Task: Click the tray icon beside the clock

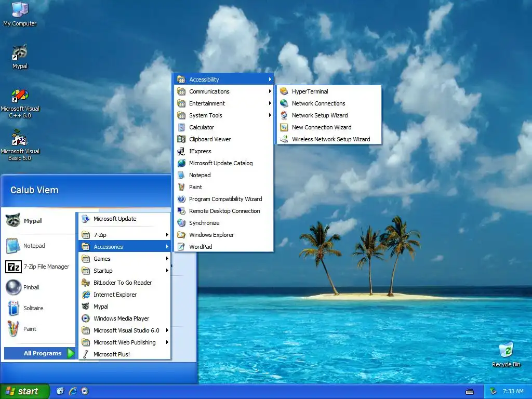Action: pos(494,392)
